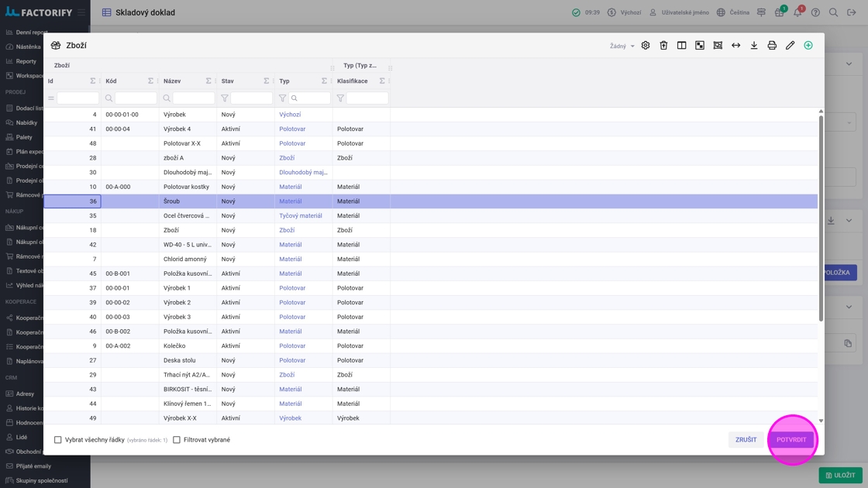This screenshot has width=868, height=488.
Task: Print the Zboží list
Action: 772,46
